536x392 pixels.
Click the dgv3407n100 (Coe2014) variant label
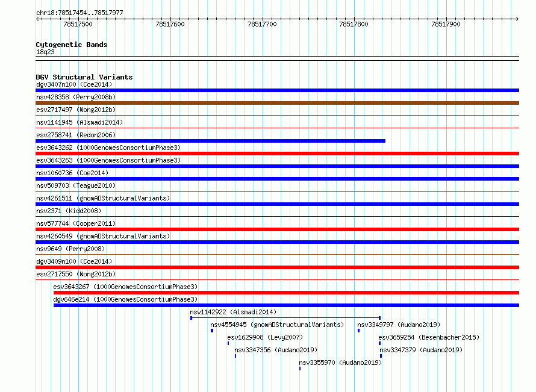click(x=74, y=84)
